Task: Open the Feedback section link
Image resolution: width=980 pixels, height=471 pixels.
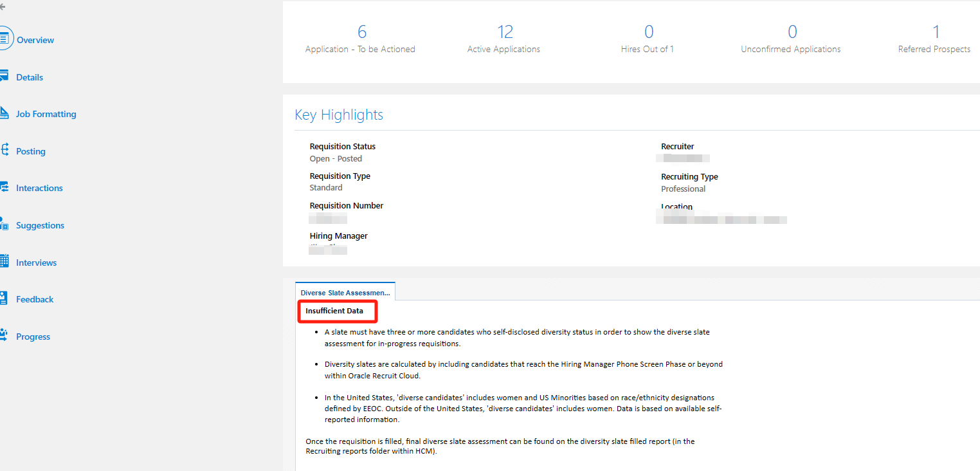Action: (x=35, y=299)
